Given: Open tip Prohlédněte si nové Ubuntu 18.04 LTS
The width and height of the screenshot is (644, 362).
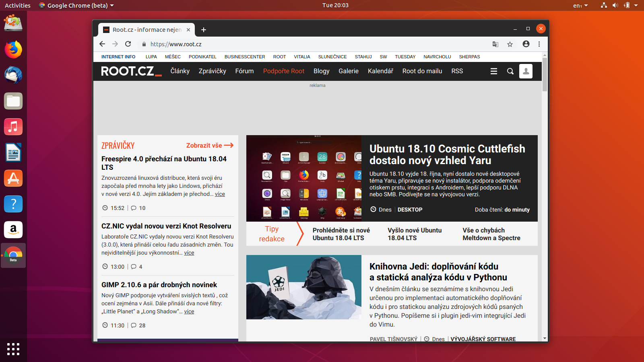Looking at the screenshot, I should pos(341,234).
